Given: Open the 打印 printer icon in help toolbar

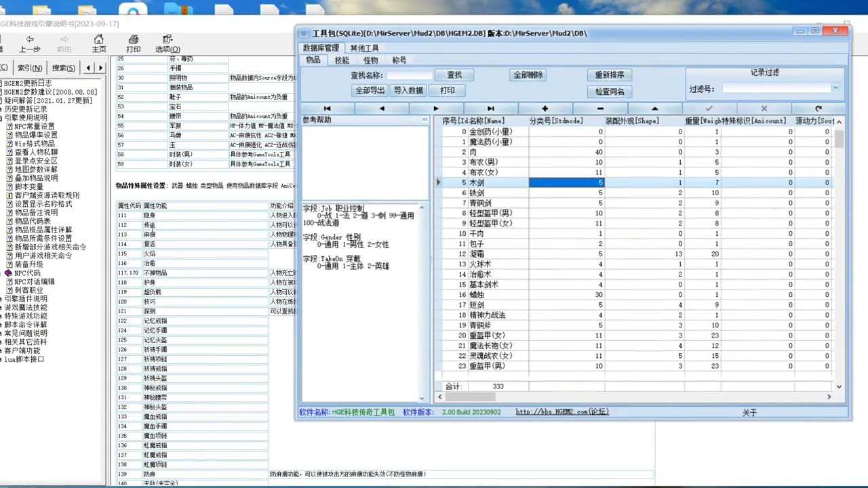Looking at the screenshot, I should (134, 44).
